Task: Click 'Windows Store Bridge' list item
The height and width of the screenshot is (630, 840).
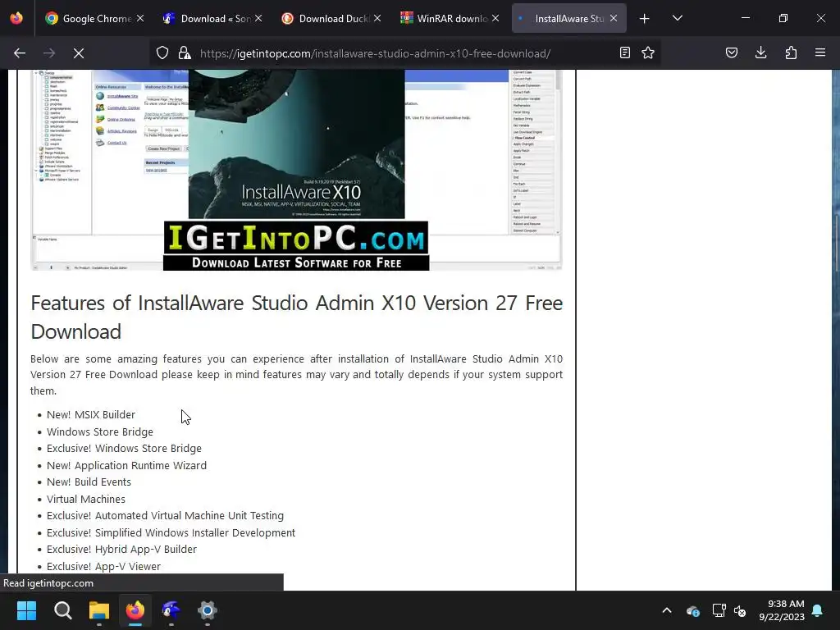Action: click(99, 431)
